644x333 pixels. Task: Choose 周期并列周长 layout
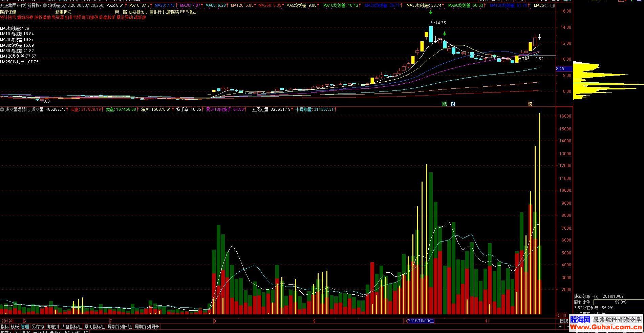pos(147,327)
